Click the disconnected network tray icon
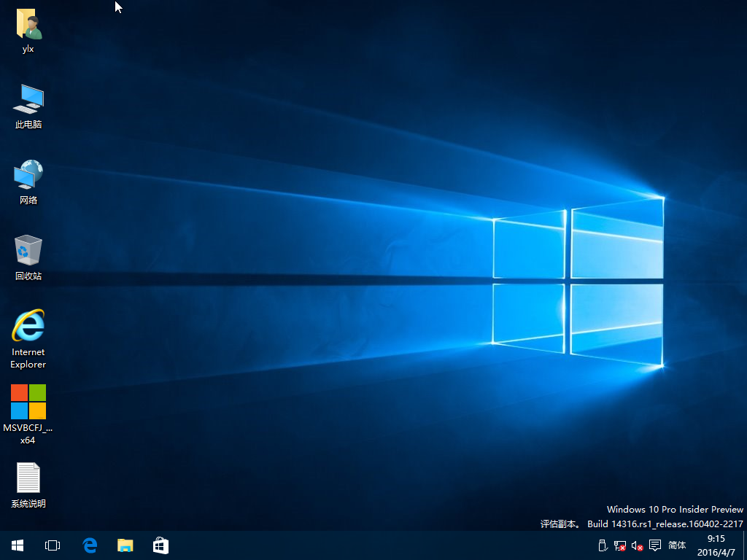This screenshot has width=747, height=560. (x=620, y=545)
